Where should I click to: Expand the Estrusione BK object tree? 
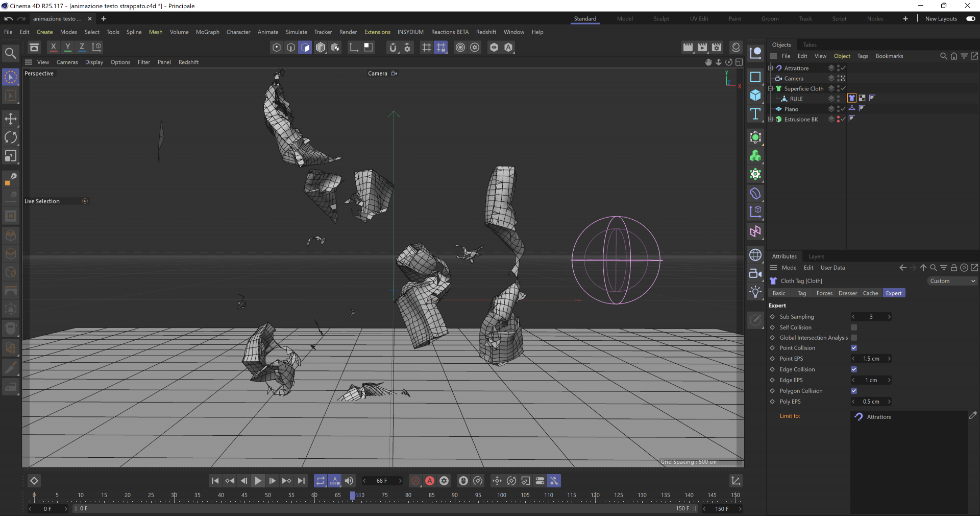pos(771,119)
